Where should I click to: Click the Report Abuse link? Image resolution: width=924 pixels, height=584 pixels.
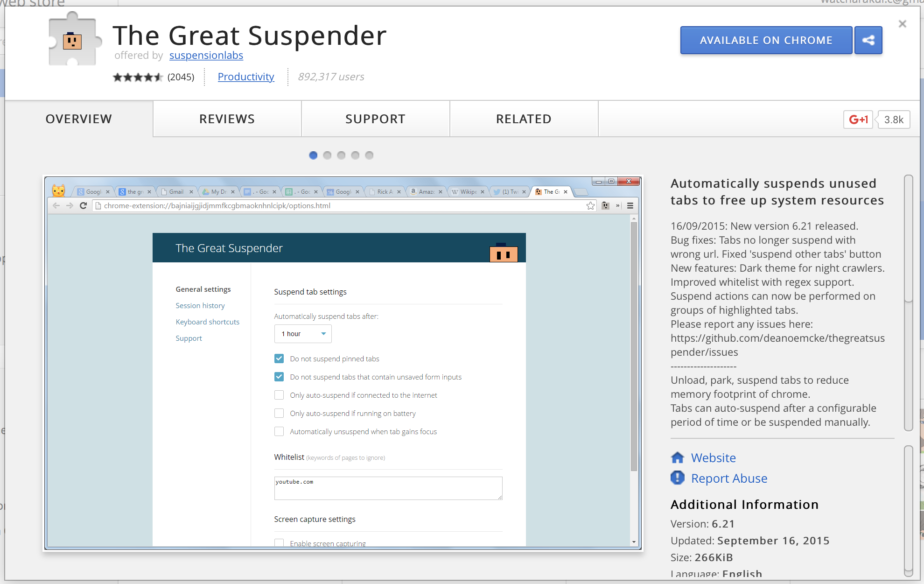(729, 478)
